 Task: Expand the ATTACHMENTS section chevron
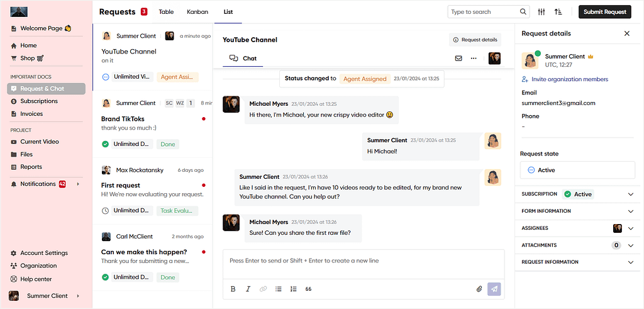pyautogui.click(x=631, y=245)
